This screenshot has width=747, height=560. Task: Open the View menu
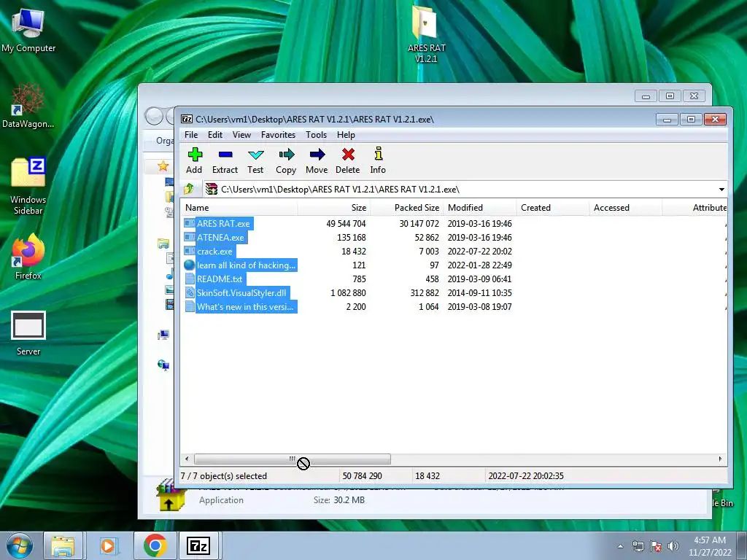click(241, 135)
